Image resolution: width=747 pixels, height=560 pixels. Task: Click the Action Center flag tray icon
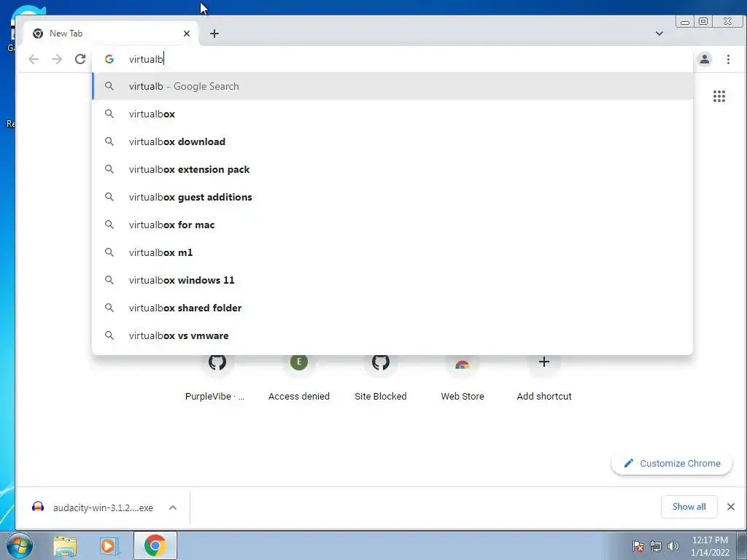point(638,546)
